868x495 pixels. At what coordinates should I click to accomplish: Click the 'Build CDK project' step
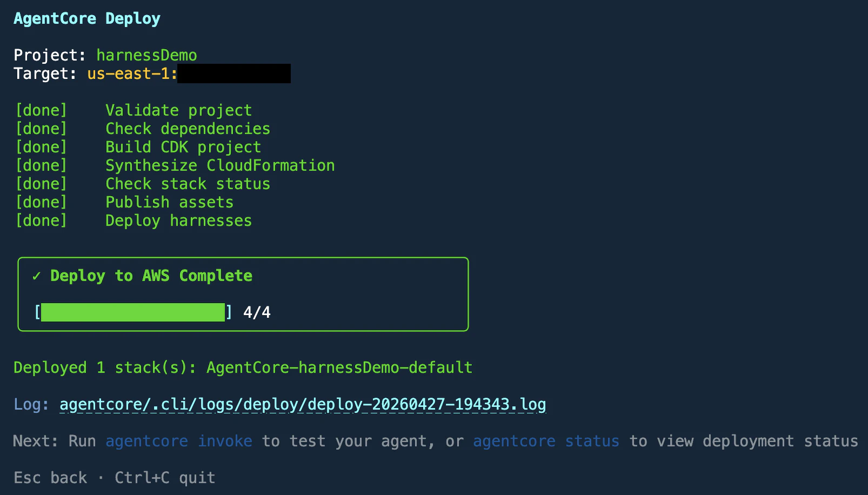pyautogui.click(x=183, y=147)
